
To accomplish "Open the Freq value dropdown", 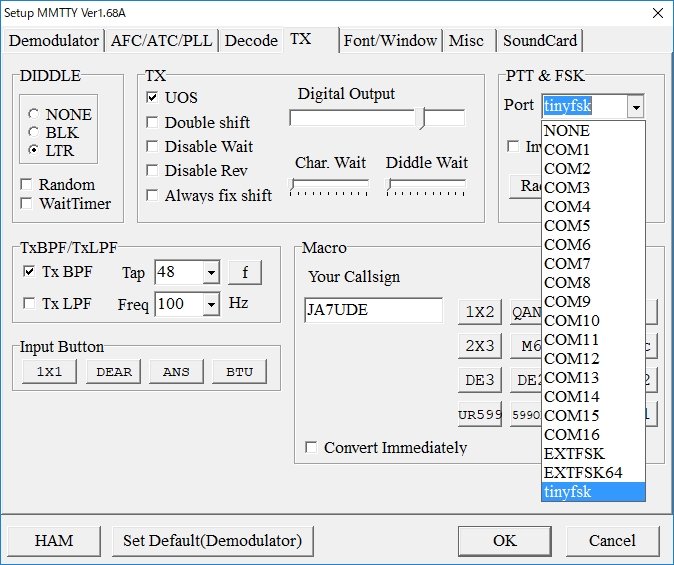I will coord(211,304).
